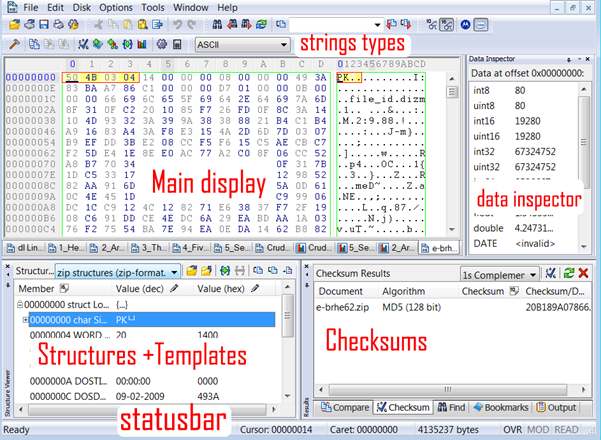Click the Member column header
Image resolution: width=601 pixels, height=440 pixels.
click(40, 289)
